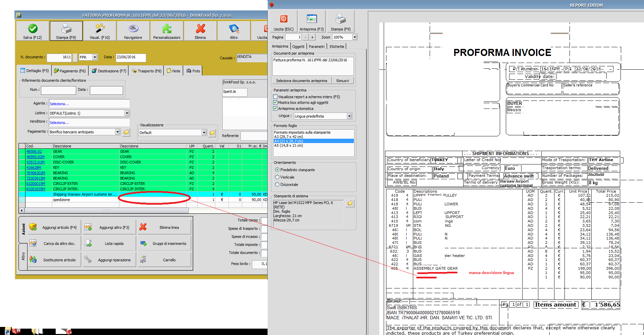
Task: Click the Personalizzazioni puzzle icon
Action: [167, 29]
